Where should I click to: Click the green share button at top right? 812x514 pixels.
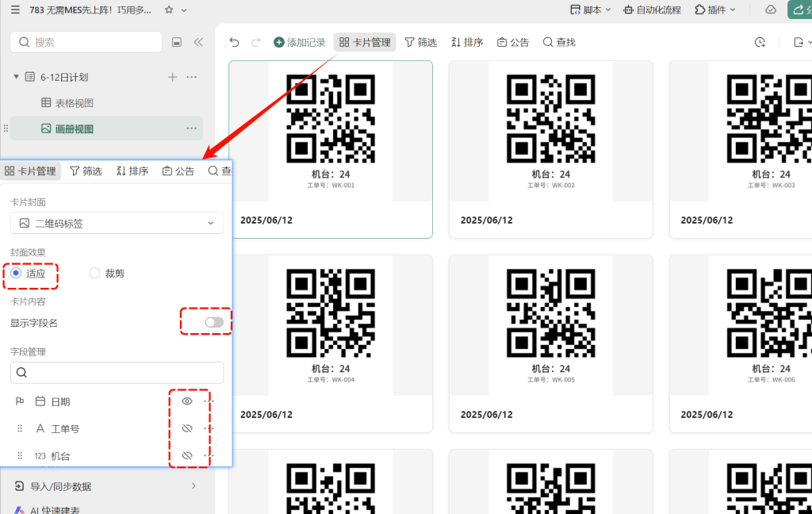pos(800,10)
